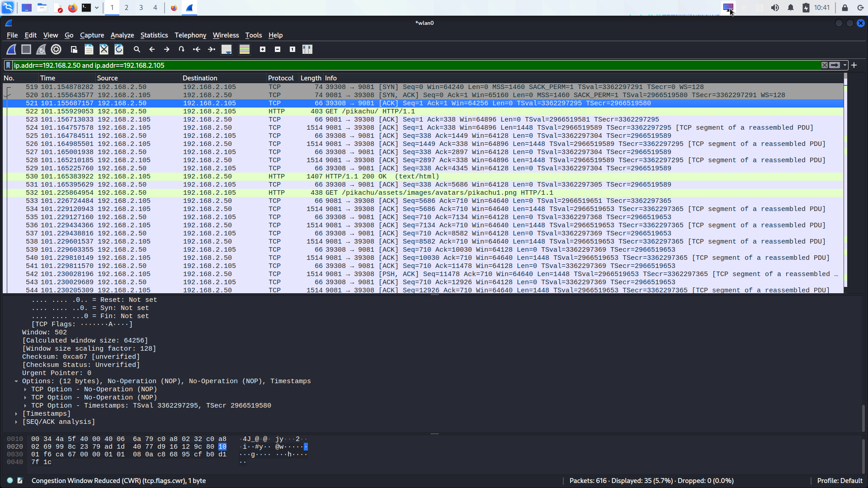Collapse the TCP Options (12 bytes) section
Viewport: 868px width, 488px height.
click(x=16, y=381)
